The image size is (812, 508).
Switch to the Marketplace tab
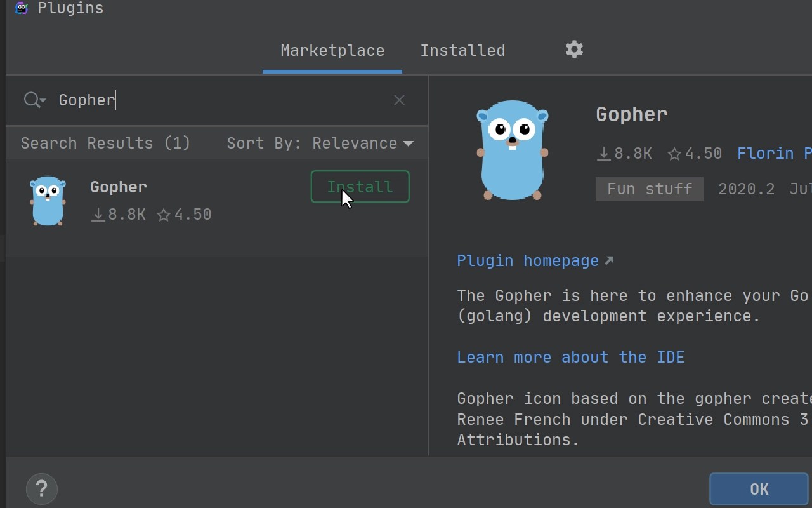click(332, 50)
